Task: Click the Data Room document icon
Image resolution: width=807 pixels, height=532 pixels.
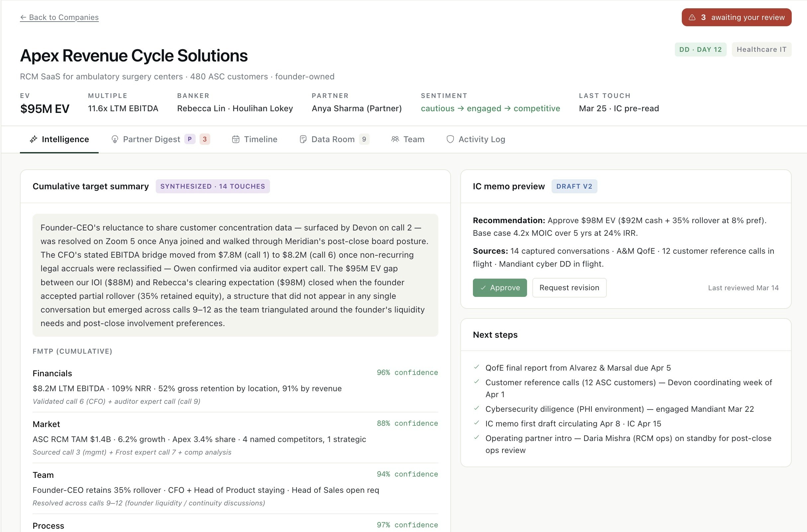Action: point(303,139)
